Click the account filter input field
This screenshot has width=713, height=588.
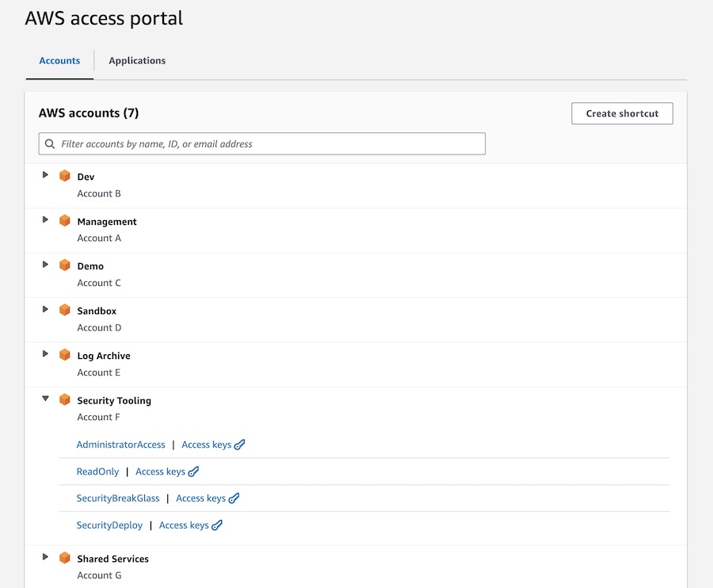[261, 143]
